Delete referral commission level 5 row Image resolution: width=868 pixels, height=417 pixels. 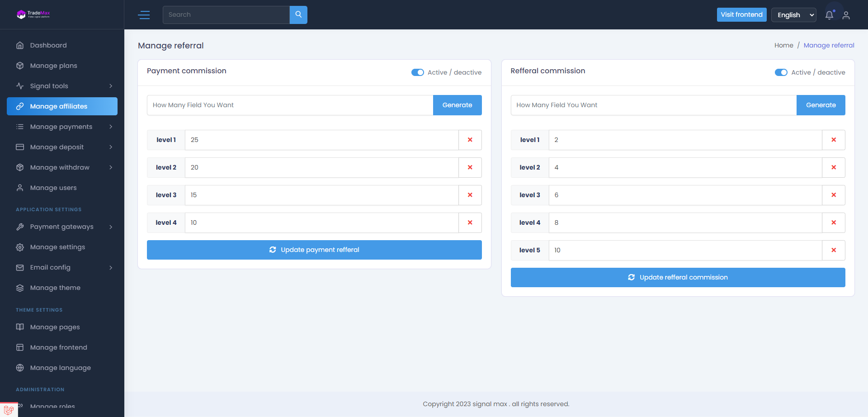[834, 250]
